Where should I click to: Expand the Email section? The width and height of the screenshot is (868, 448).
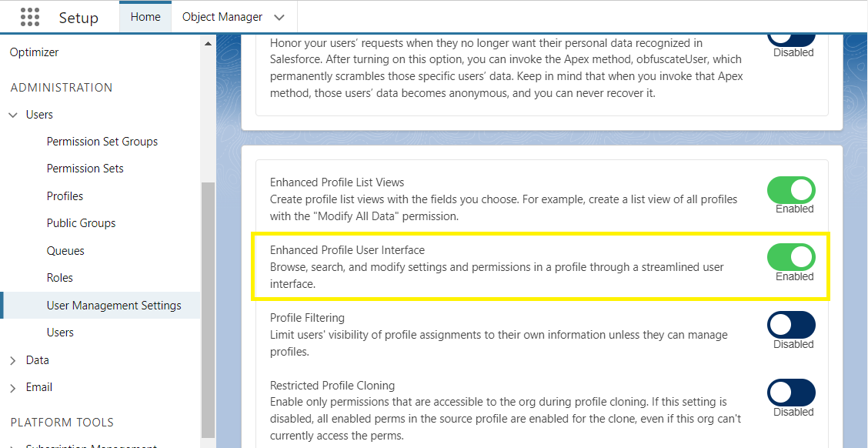pos(13,388)
